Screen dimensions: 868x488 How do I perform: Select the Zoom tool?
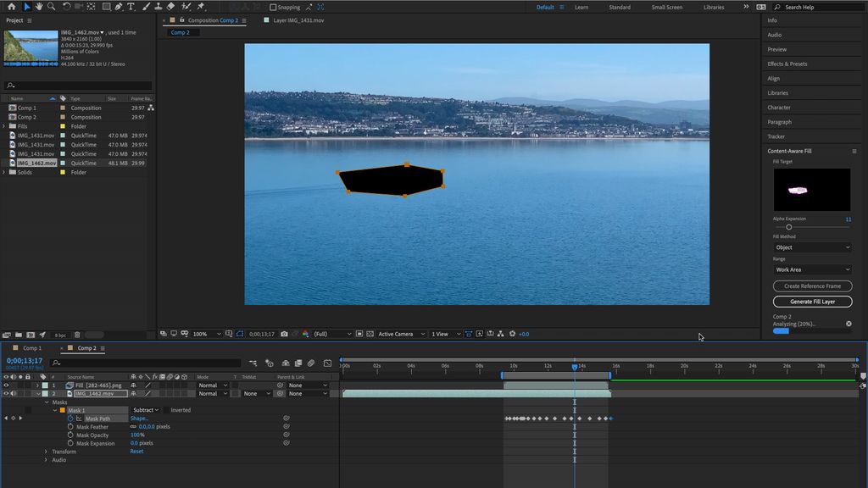pos(50,7)
